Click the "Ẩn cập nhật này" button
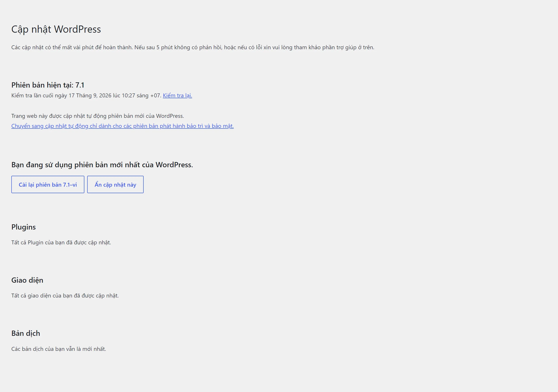The image size is (558, 392). [116, 185]
